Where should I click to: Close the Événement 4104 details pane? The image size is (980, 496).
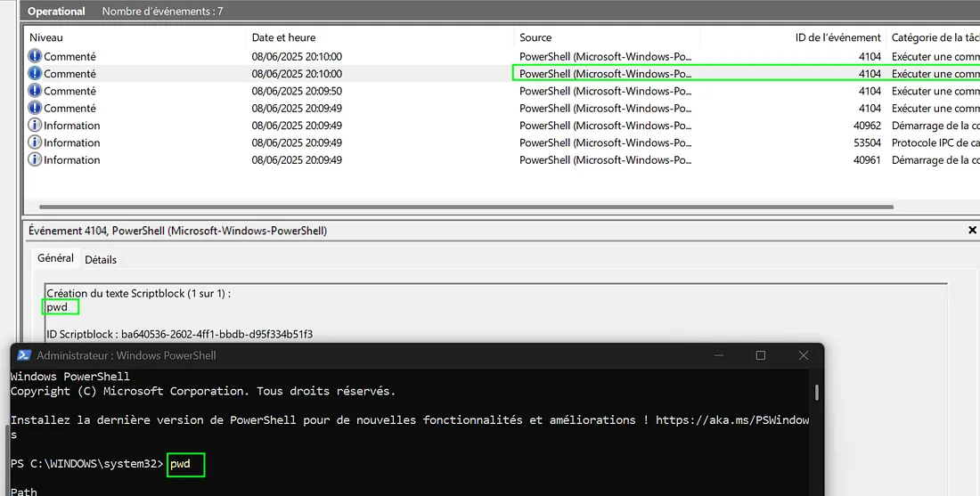[x=972, y=231]
